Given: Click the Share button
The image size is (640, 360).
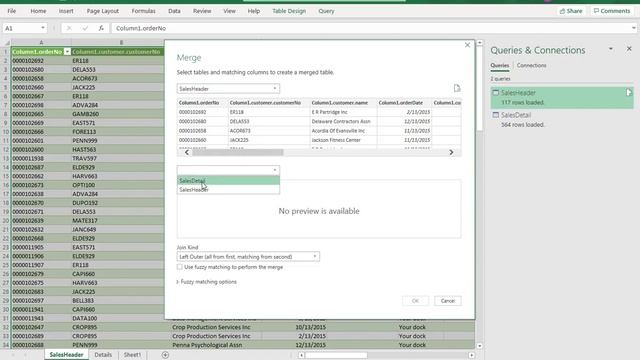Looking at the screenshot, I should click(x=571, y=11).
